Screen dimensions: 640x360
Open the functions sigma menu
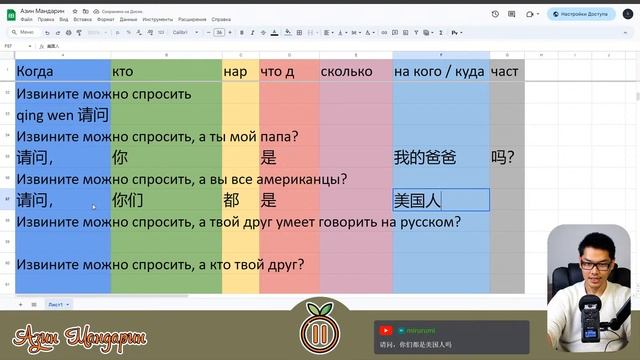click(x=441, y=33)
